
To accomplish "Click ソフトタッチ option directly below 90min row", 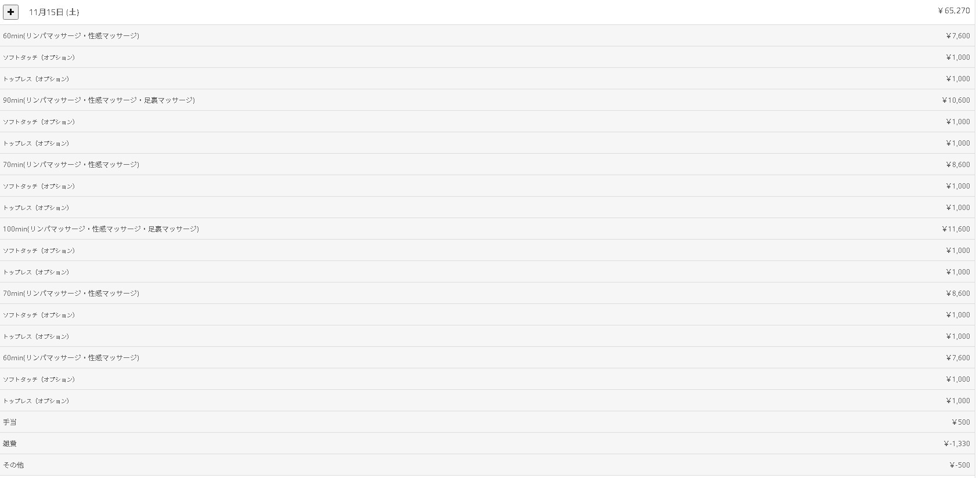I will click(39, 122).
